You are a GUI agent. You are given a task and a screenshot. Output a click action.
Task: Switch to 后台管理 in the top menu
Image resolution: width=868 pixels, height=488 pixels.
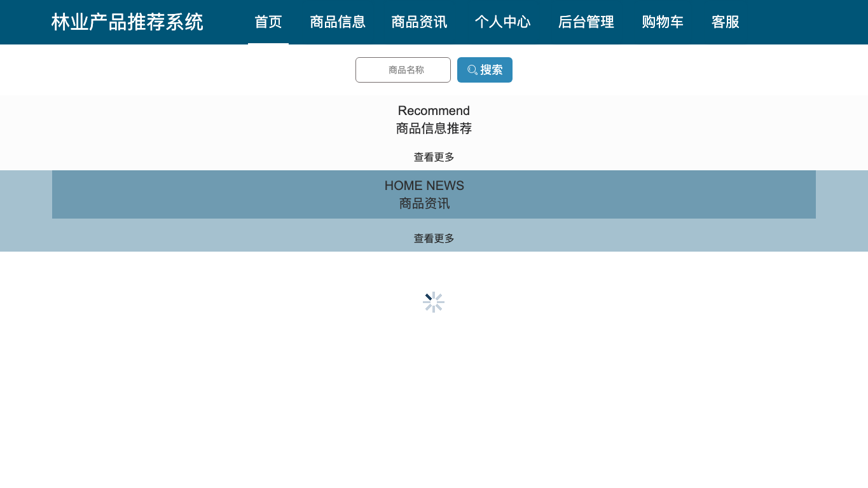pos(586,22)
